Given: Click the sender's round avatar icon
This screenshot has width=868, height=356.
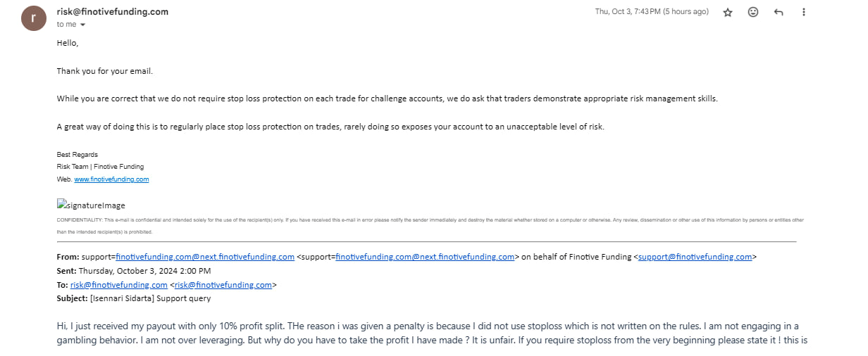Looking at the screenshot, I should 34,18.
